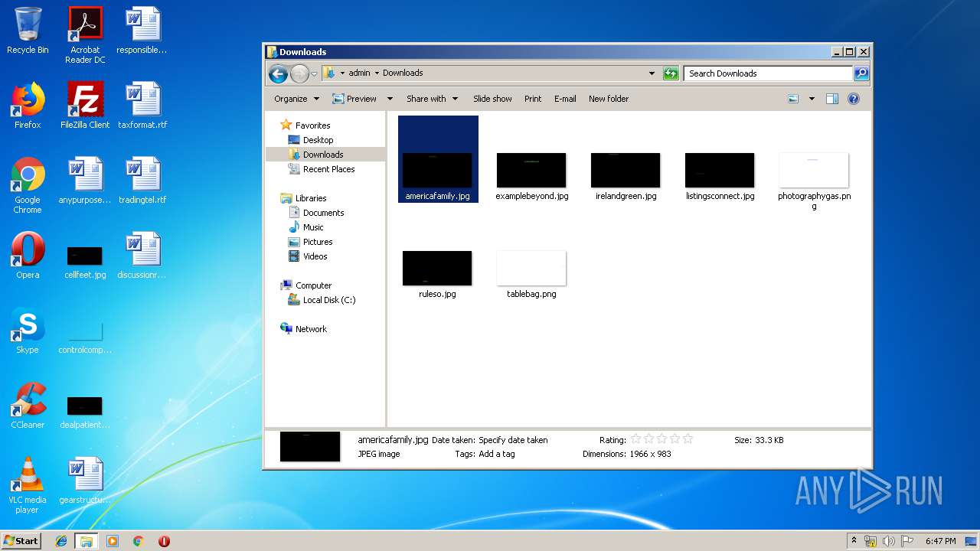This screenshot has height=551, width=980.
Task: Open Local Disk (C:)
Action: tap(329, 300)
